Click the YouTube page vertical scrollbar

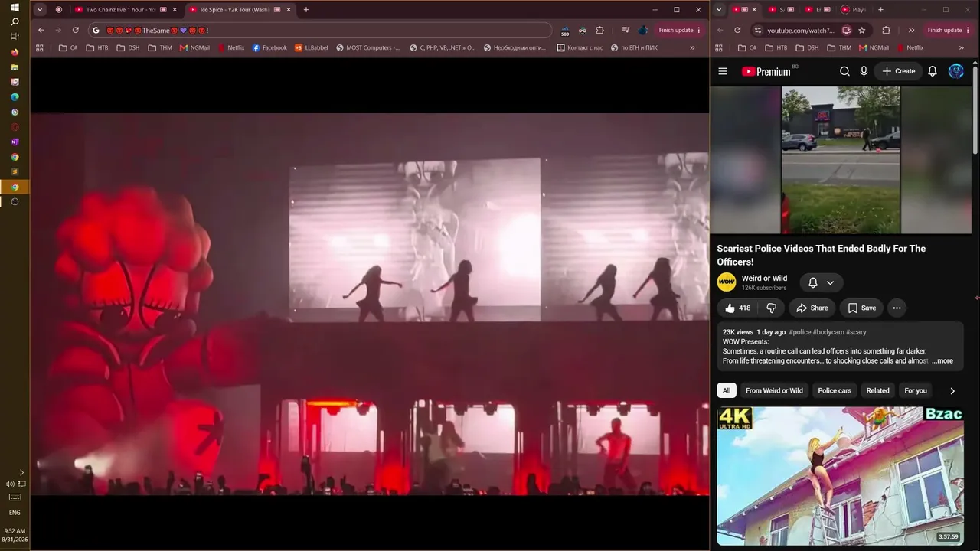975,111
